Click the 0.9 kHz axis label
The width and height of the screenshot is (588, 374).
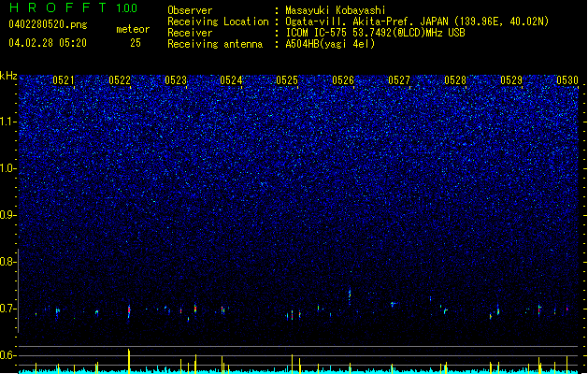7,215
